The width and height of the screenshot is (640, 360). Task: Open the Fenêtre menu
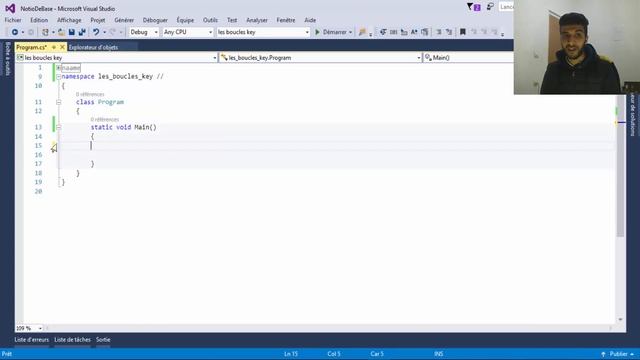tap(286, 20)
